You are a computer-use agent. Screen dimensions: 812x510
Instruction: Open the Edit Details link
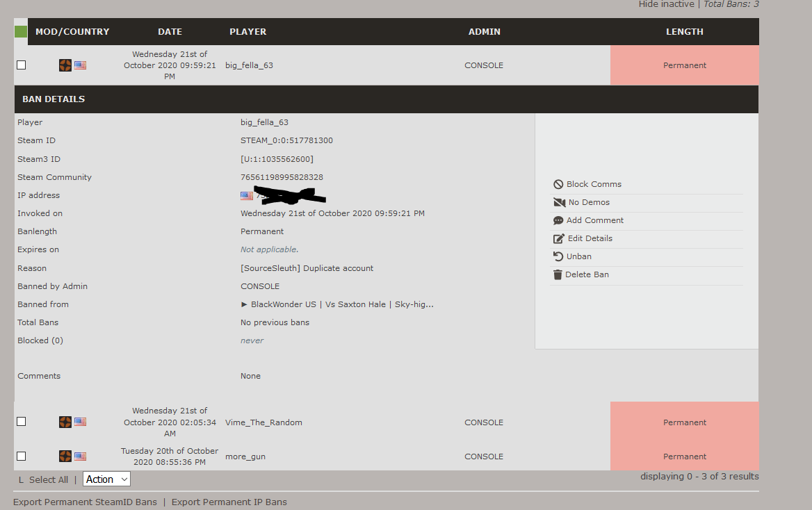click(x=590, y=239)
